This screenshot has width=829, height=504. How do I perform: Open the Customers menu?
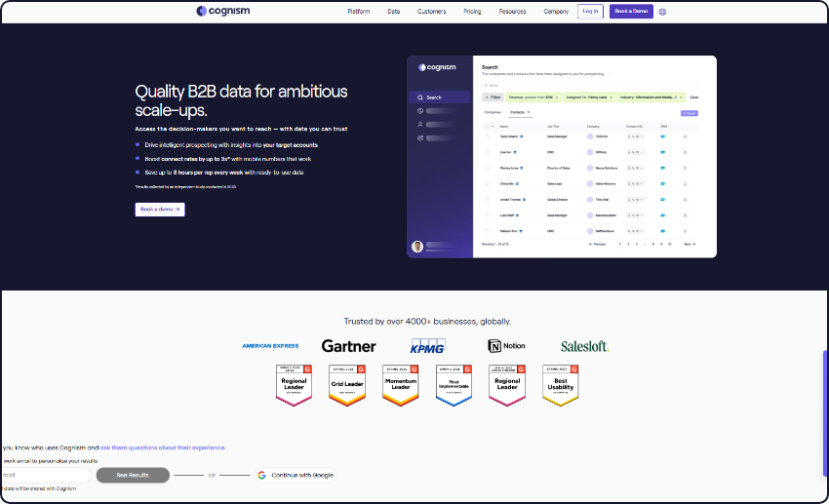pos(431,11)
